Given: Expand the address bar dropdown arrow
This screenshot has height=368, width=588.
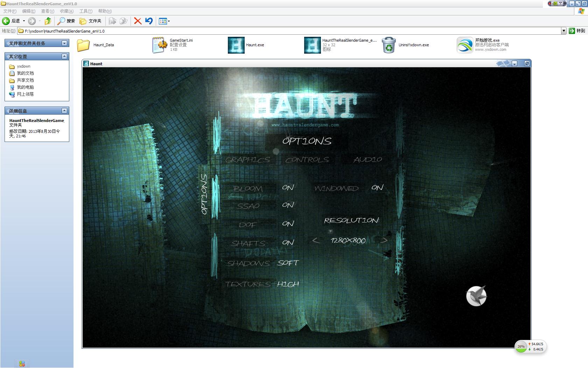Looking at the screenshot, I should click(563, 31).
